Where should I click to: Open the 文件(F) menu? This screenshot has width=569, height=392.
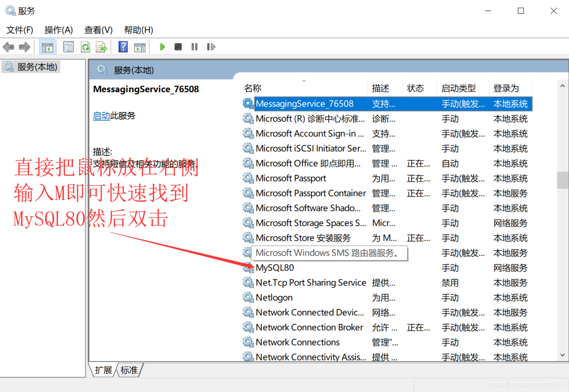[x=19, y=30]
